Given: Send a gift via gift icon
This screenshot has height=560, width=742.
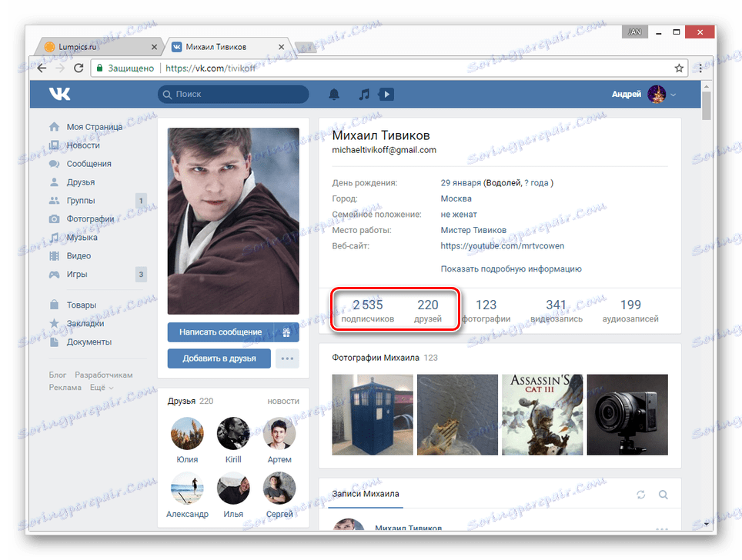Looking at the screenshot, I should pyautogui.click(x=286, y=332).
